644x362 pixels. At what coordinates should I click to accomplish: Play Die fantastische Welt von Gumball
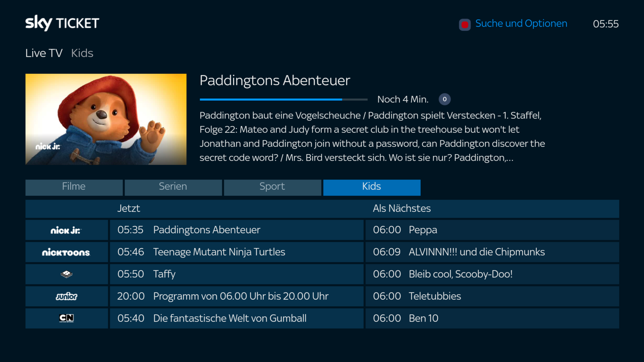click(237, 319)
